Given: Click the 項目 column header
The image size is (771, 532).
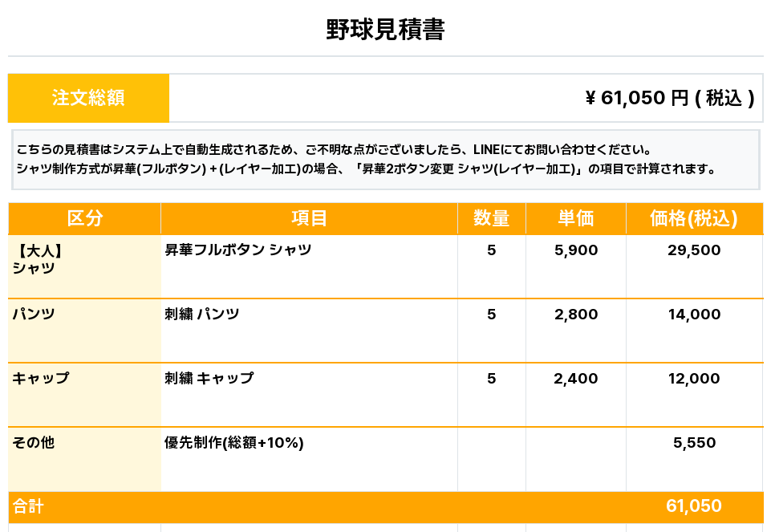Looking at the screenshot, I should (310, 218).
